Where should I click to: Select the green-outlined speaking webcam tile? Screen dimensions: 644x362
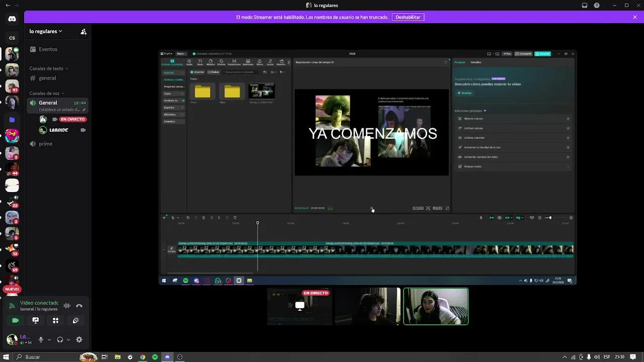[436, 306]
